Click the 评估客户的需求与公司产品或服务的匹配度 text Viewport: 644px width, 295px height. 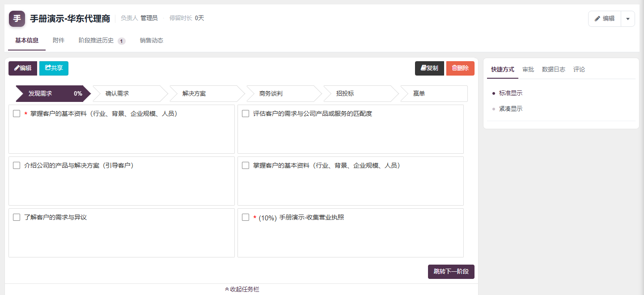click(x=313, y=114)
